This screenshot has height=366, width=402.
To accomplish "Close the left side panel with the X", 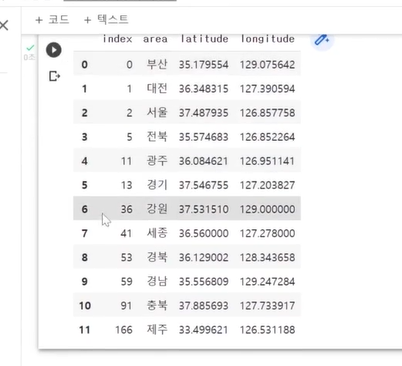I will coord(4,25).
